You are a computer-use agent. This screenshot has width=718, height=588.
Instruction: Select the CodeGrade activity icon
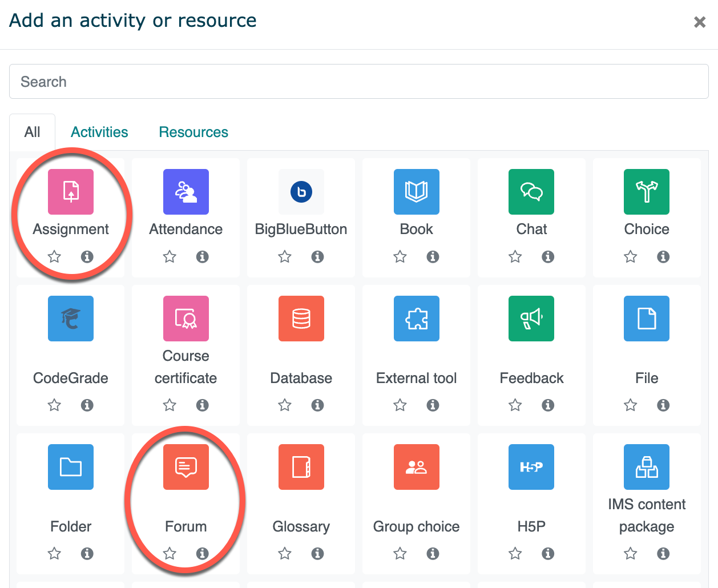tap(71, 319)
